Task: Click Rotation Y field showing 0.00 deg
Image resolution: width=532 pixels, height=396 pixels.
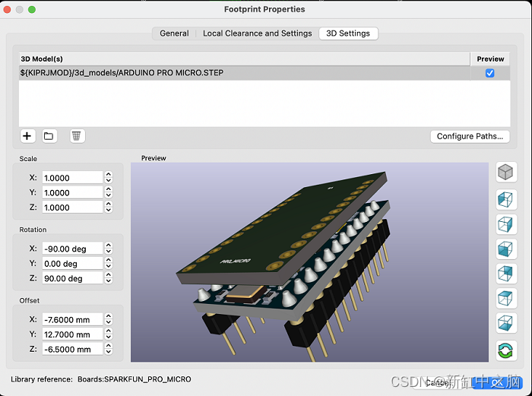Action: (72, 264)
